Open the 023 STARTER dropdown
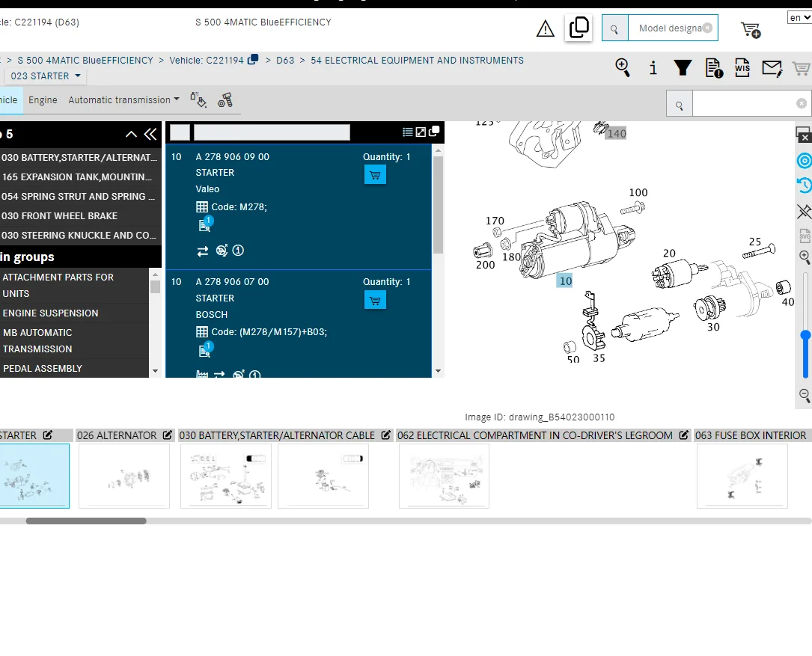The width and height of the screenshot is (812, 656). click(46, 76)
